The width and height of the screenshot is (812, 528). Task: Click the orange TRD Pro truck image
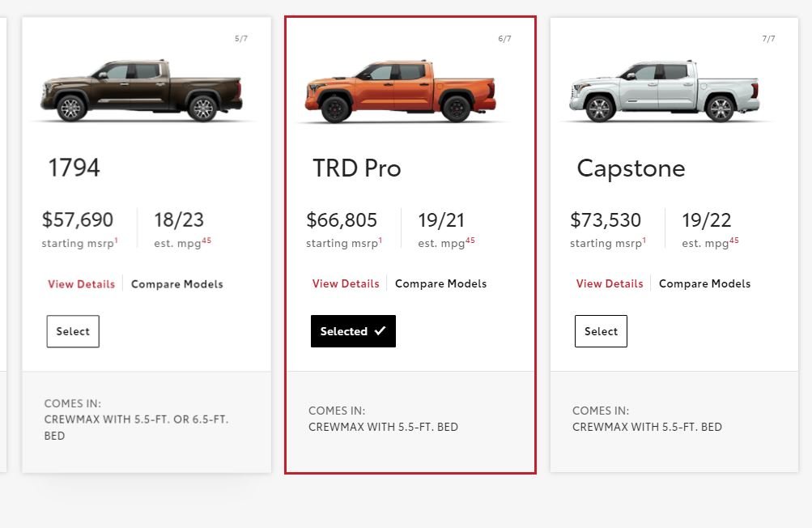click(401, 92)
